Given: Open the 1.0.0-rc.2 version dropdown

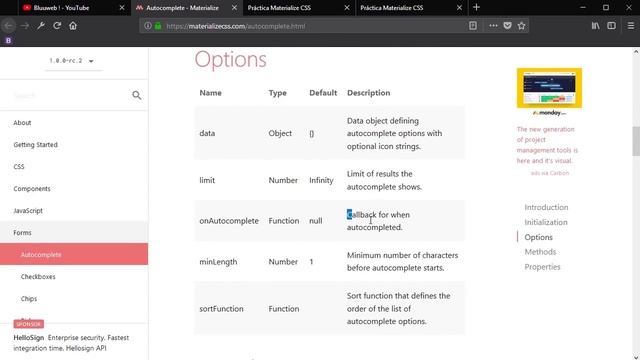Looking at the screenshot, I should (x=73, y=61).
